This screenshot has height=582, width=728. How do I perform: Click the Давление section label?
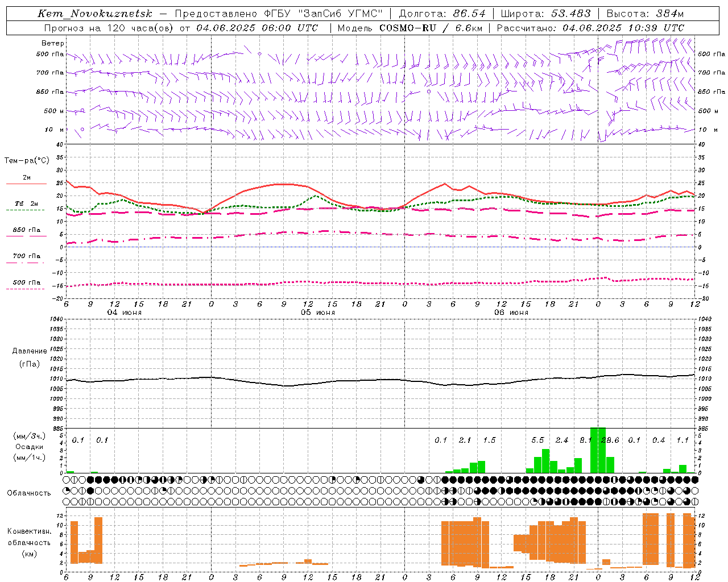point(30,351)
